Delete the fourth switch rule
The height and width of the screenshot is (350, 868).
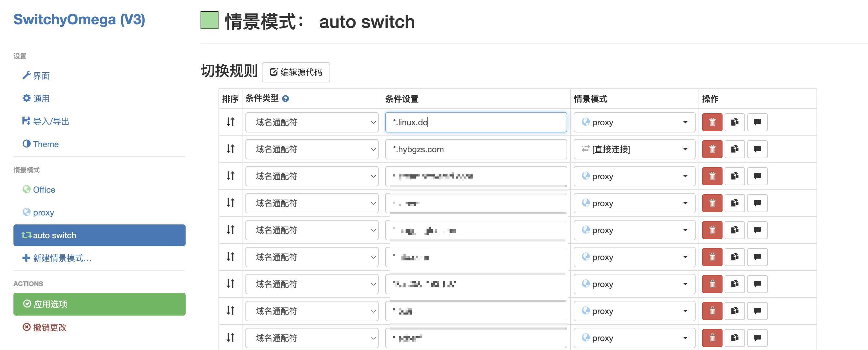pos(712,203)
